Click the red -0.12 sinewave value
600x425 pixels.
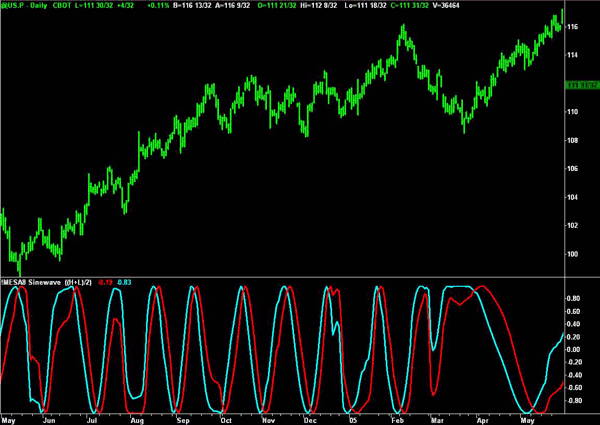tap(103, 283)
